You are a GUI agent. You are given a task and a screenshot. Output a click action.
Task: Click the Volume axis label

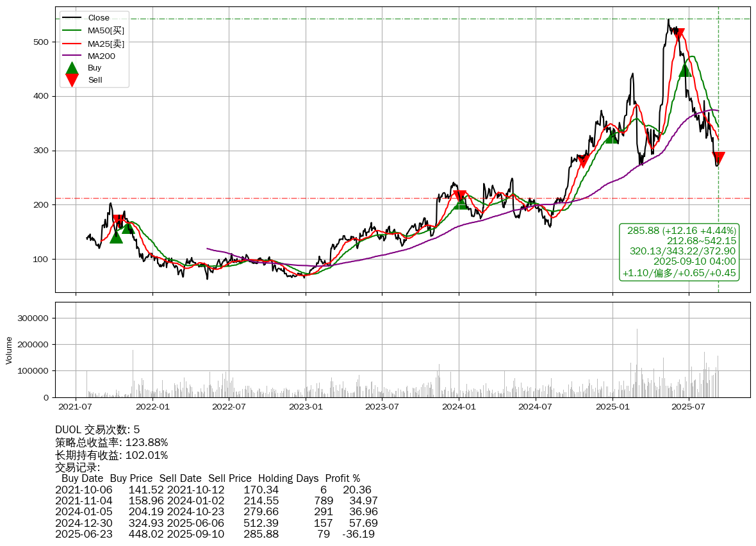pos(9,350)
